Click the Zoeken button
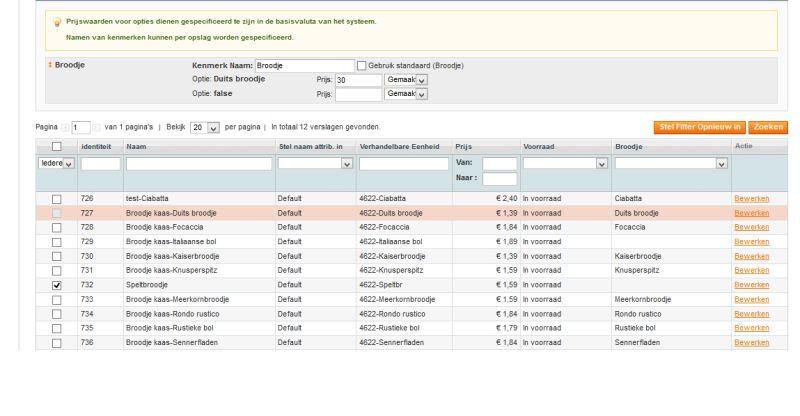Image resolution: width=800 pixels, height=416 pixels. (x=768, y=127)
